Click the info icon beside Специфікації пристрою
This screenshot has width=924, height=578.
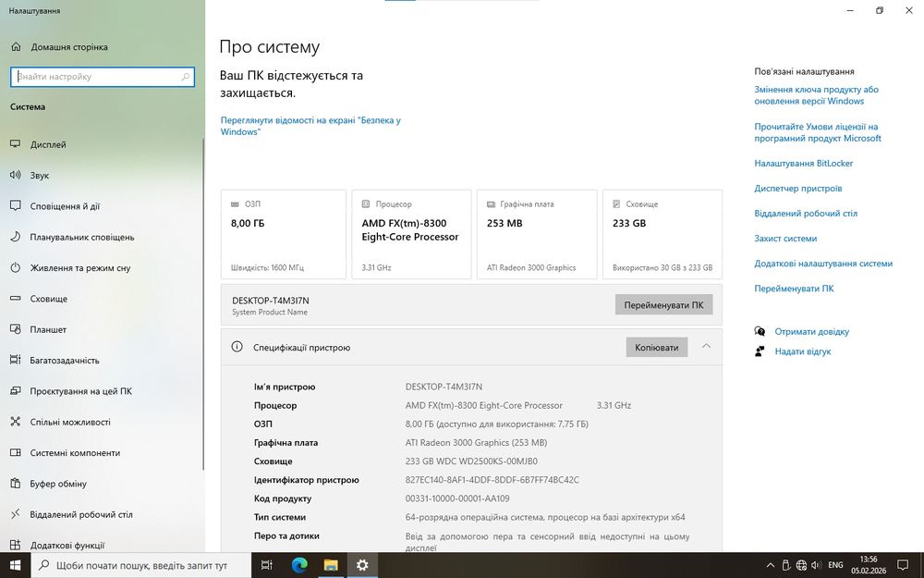pos(237,347)
